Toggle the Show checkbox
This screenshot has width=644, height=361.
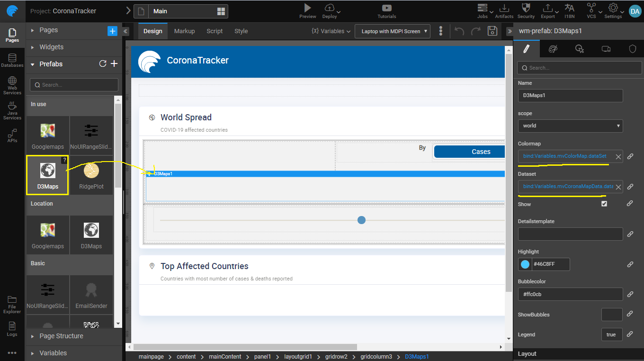(x=604, y=204)
